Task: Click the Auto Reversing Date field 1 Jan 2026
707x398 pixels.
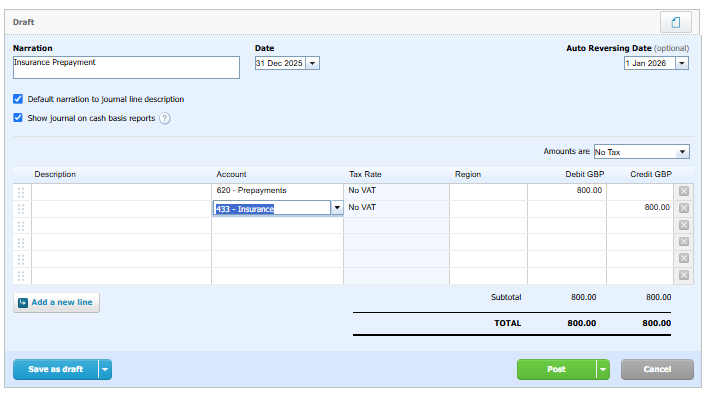Action: click(650, 63)
